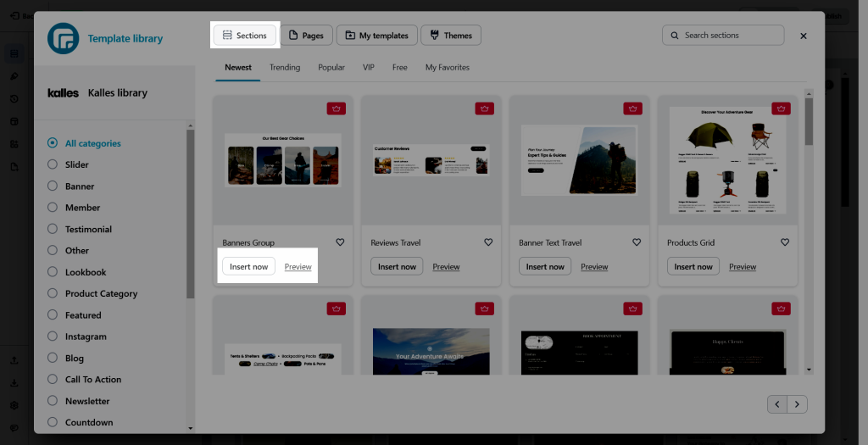Select the Other category radio
The height and width of the screenshot is (445, 868).
click(53, 250)
